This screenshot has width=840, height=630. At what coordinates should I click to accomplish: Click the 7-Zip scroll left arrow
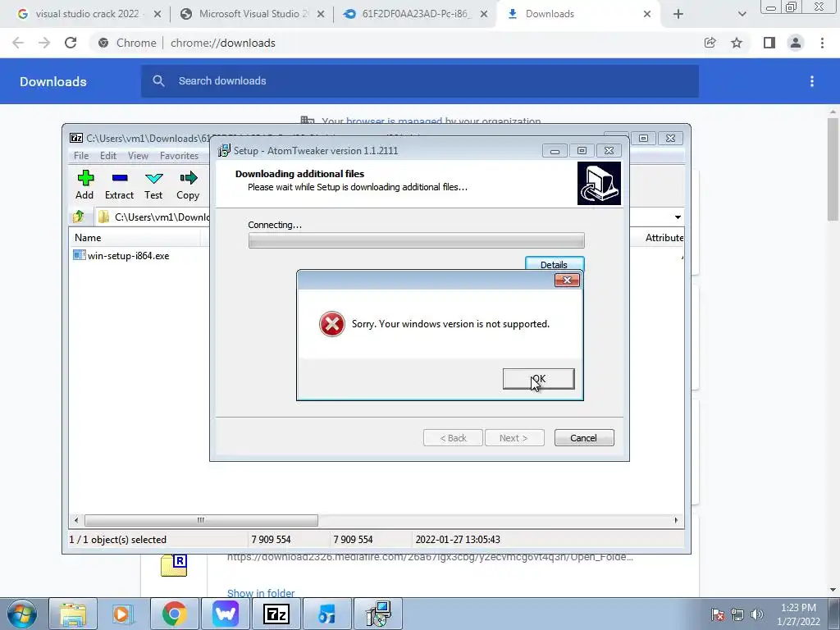[76, 520]
